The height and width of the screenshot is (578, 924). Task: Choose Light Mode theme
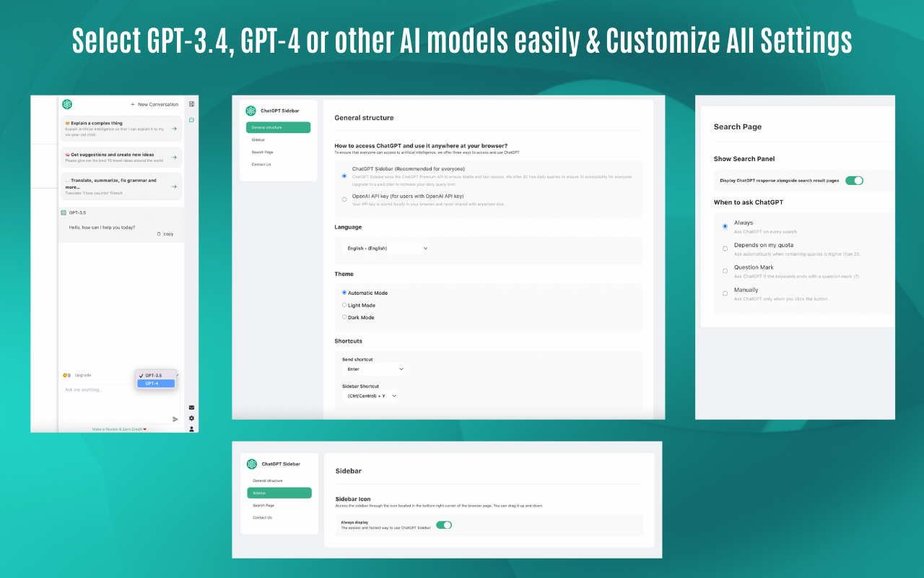pyautogui.click(x=344, y=305)
